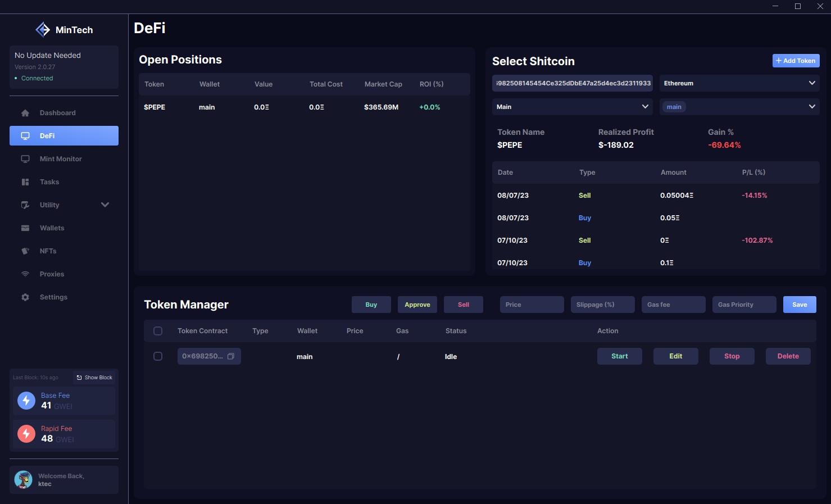The width and height of the screenshot is (831, 504).
Task: Open the Ethereum network dropdown
Action: click(739, 83)
